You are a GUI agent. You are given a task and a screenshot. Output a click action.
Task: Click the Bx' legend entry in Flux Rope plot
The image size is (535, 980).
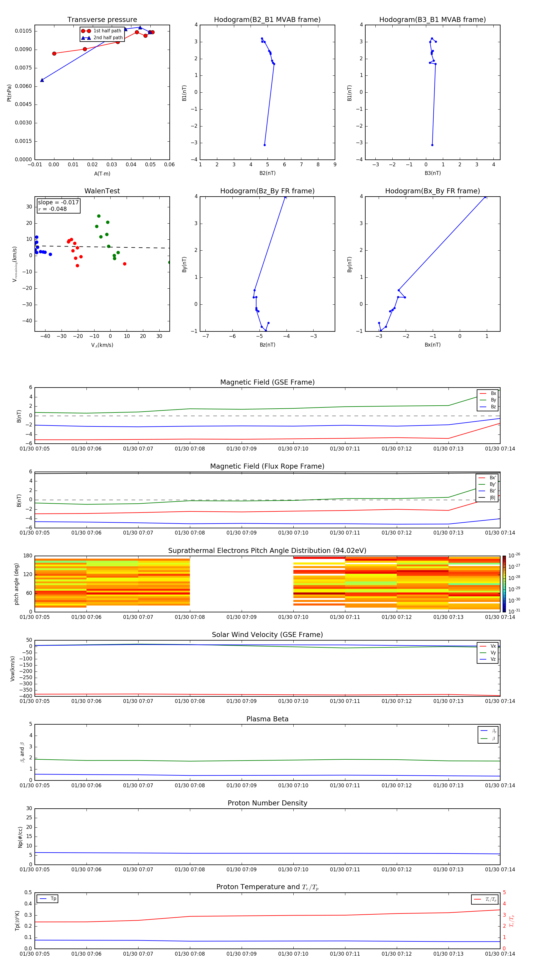(487, 478)
